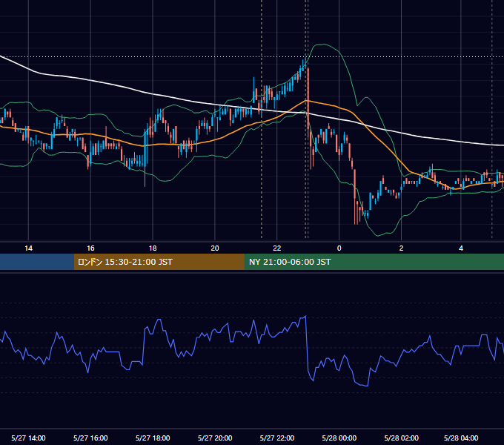
Task: Click the 5/27 22:00 date label
Action: (276, 438)
